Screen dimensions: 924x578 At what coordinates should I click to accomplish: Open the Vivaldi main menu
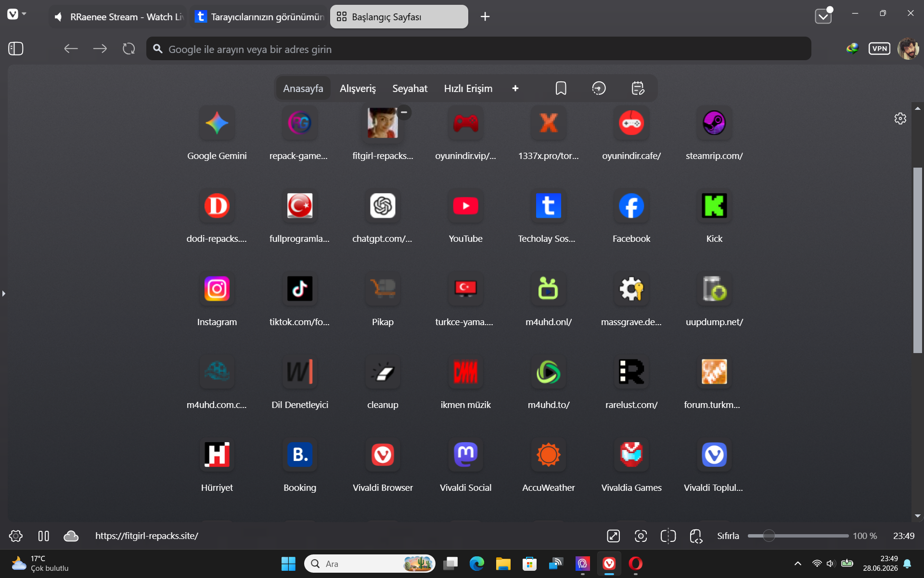pos(16,14)
